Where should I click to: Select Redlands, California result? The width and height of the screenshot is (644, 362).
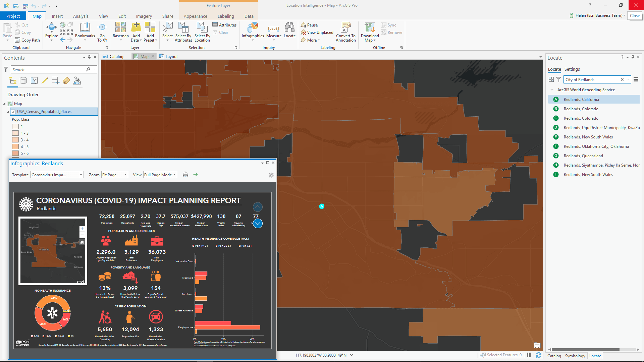point(581,100)
